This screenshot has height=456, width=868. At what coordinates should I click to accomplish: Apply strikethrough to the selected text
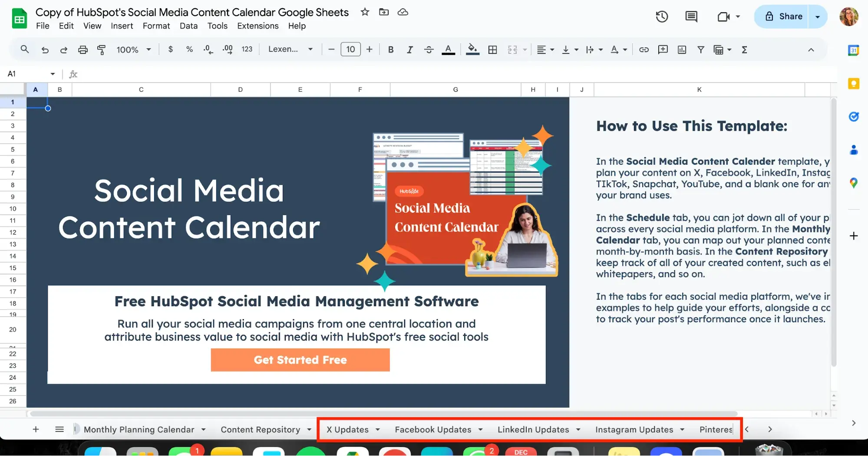tap(429, 49)
